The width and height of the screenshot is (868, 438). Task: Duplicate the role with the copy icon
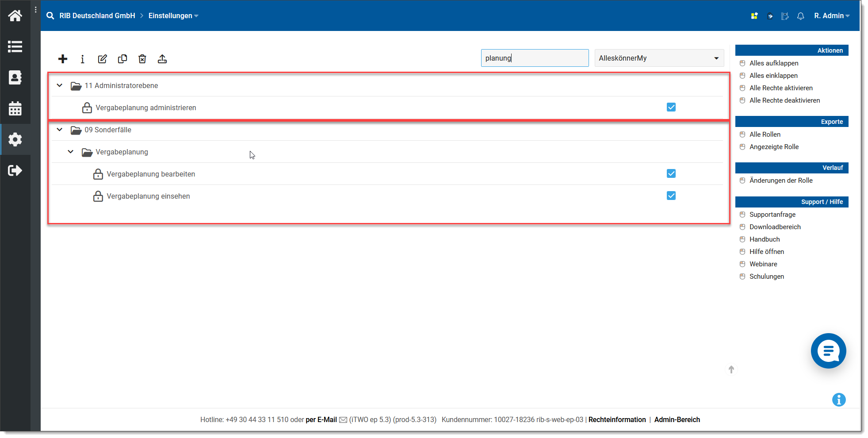click(x=122, y=59)
